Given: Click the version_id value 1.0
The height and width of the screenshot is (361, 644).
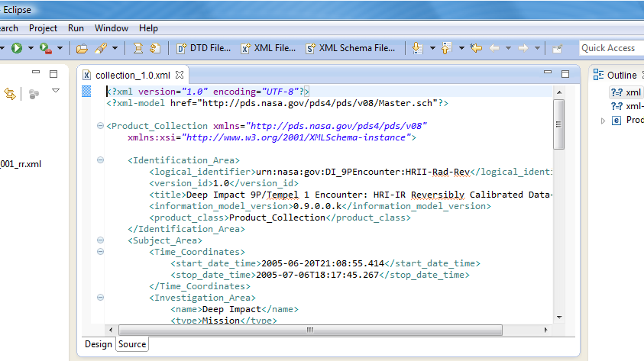Looking at the screenshot, I should [x=221, y=183].
